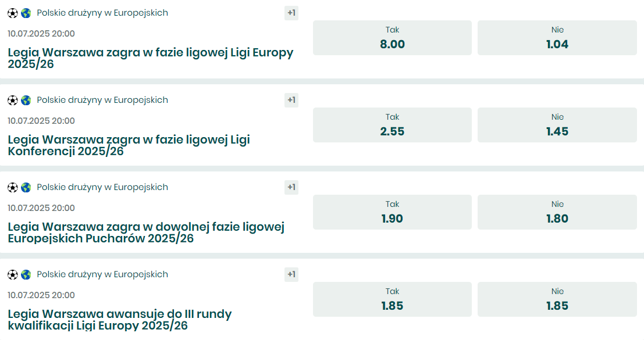Click globe icon in III rundy kwalifikacji row
Screen dimensions: 644x340
point(26,274)
